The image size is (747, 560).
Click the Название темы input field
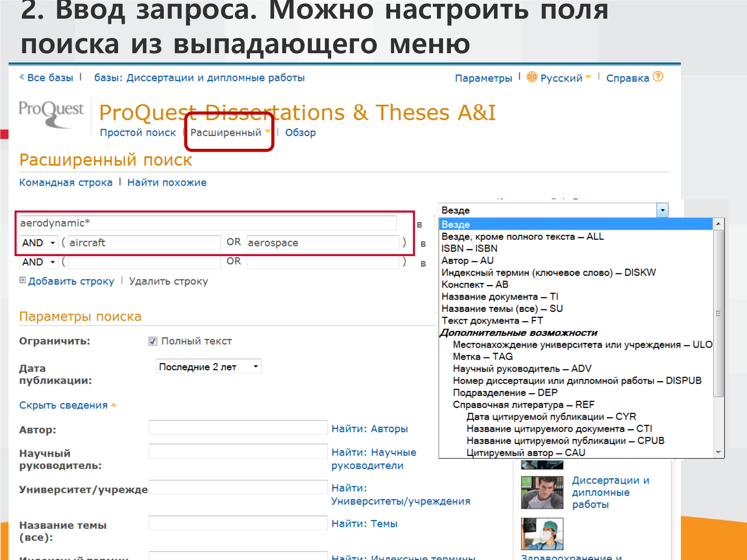coord(238,523)
